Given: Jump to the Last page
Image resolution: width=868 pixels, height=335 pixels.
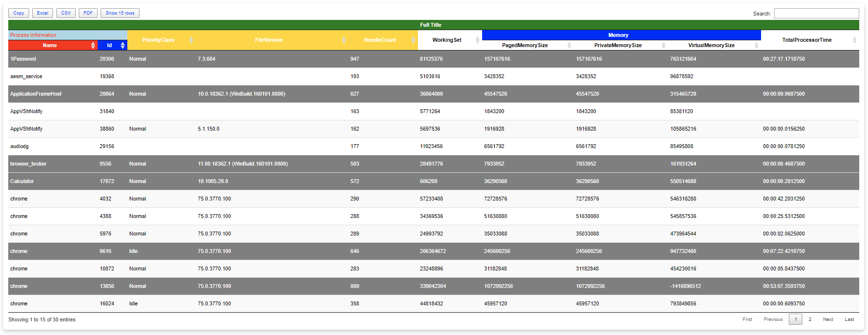Looking at the screenshot, I should point(849,319).
